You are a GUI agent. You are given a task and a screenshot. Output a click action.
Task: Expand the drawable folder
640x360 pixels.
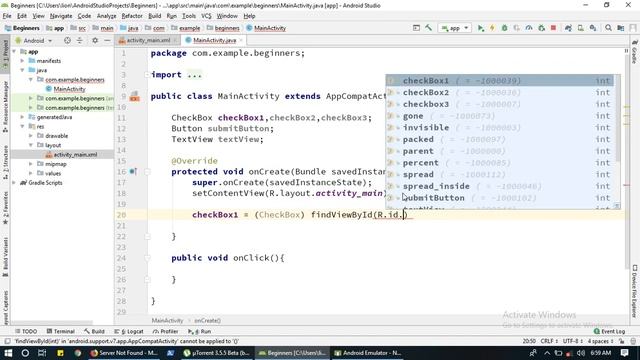pyautogui.click(x=31, y=136)
